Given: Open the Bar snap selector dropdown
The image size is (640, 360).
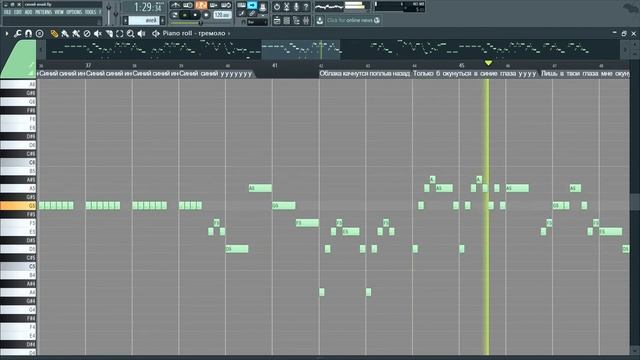Looking at the screenshot, I should pyautogui.click(x=257, y=22).
